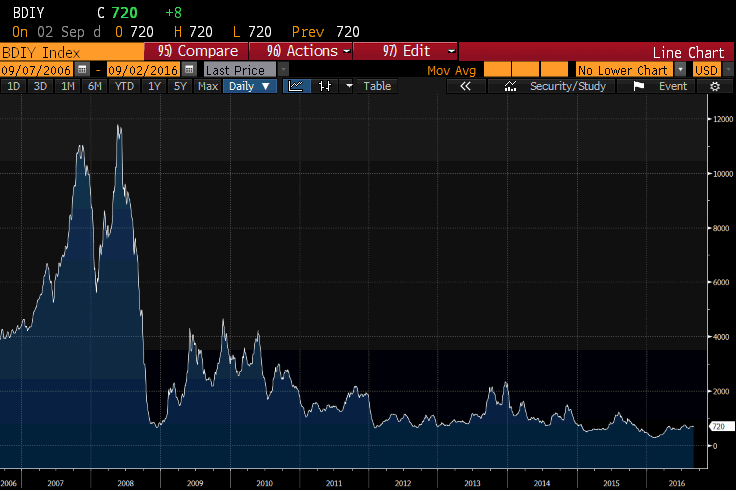Select the 3D range
Image resolution: width=736 pixels, height=490 pixels.
tap(40, 86)
